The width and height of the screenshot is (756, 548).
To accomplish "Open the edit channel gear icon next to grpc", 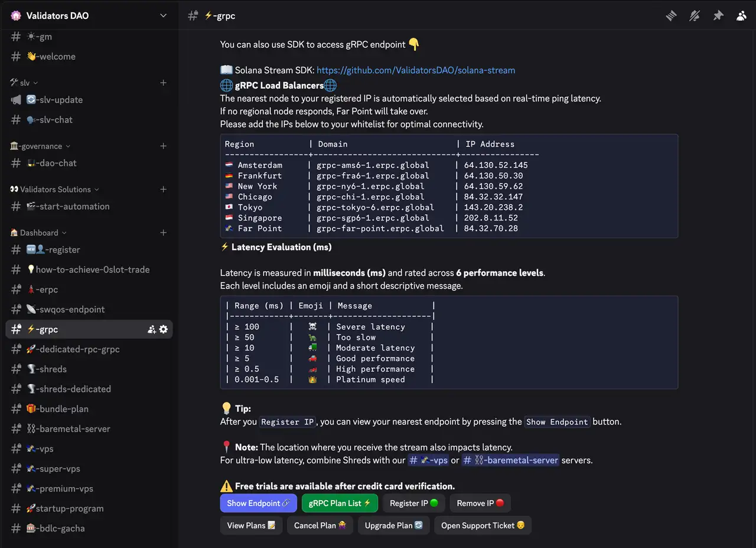I will [163, 329].
